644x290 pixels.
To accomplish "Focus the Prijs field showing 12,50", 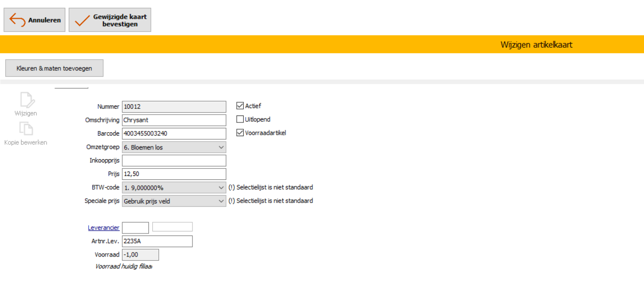I will coord(174,174).
